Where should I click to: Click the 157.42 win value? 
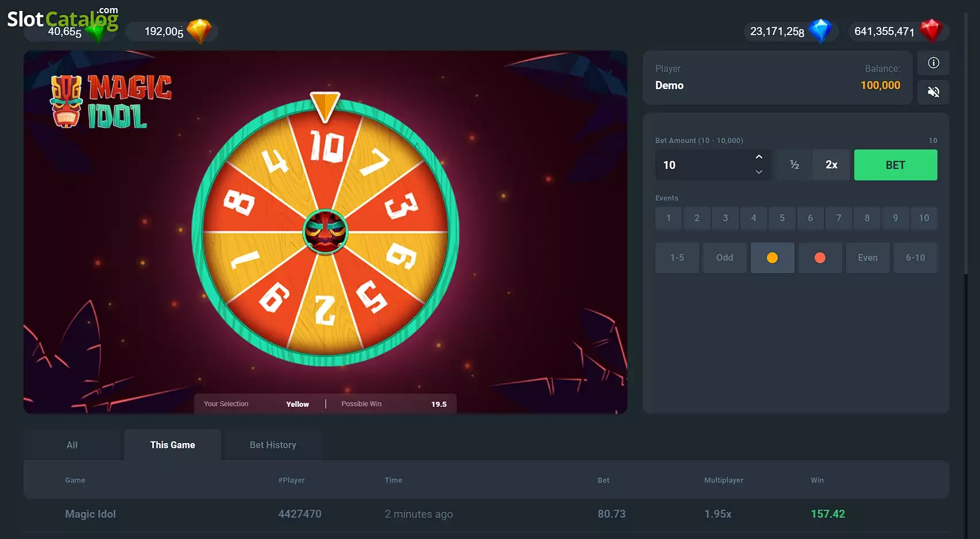pos(828,514)
